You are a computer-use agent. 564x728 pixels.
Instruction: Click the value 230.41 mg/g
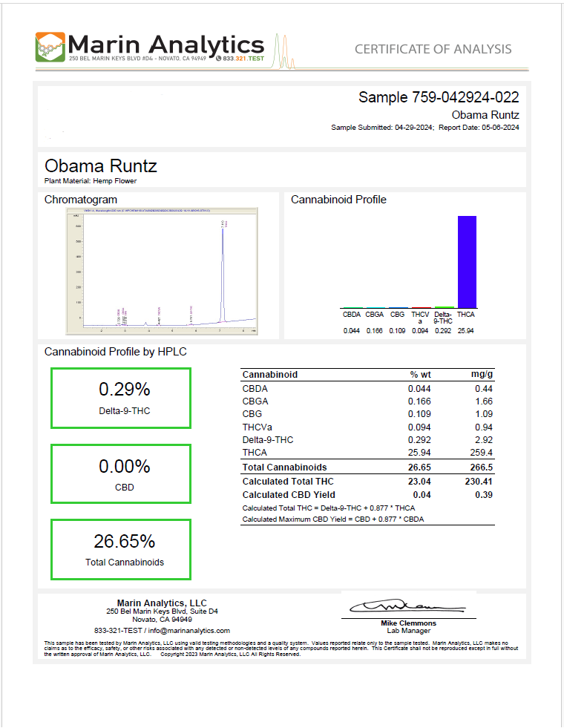[x=479, y=482]
